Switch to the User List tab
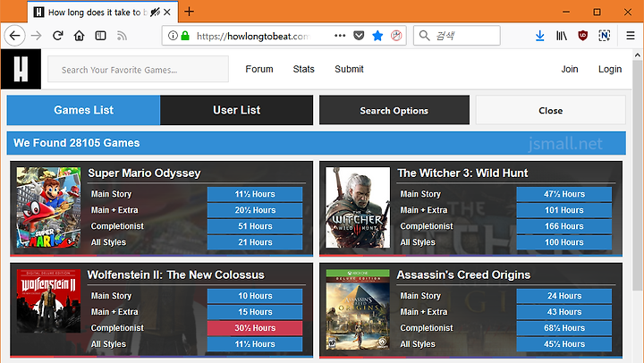 (x=236, y=110)
